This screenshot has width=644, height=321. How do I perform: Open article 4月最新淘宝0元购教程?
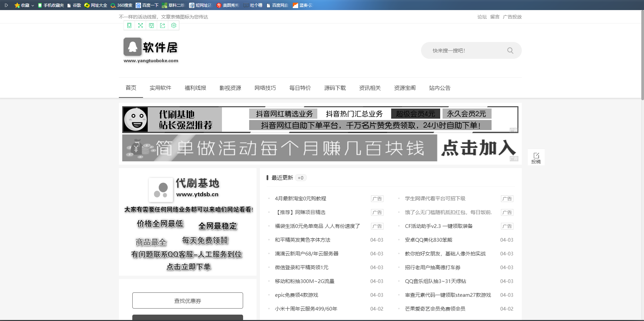pyautogui.click(x=301, y=199)
